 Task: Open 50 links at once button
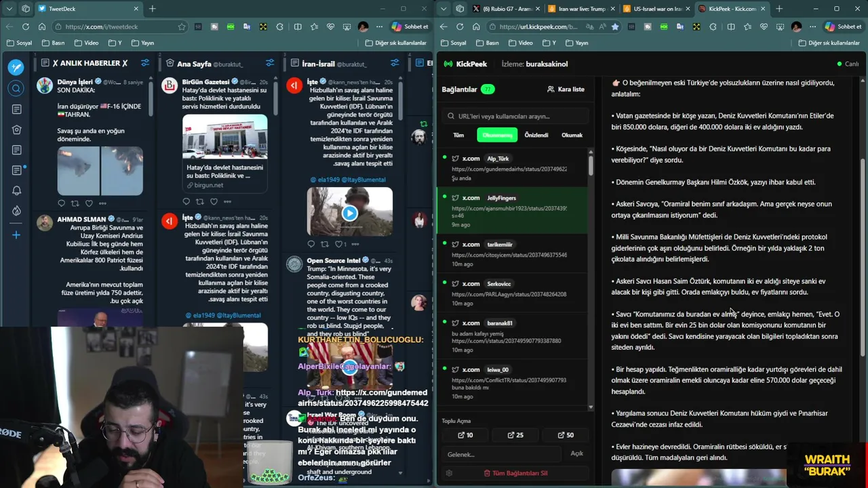tap(566, 435)
